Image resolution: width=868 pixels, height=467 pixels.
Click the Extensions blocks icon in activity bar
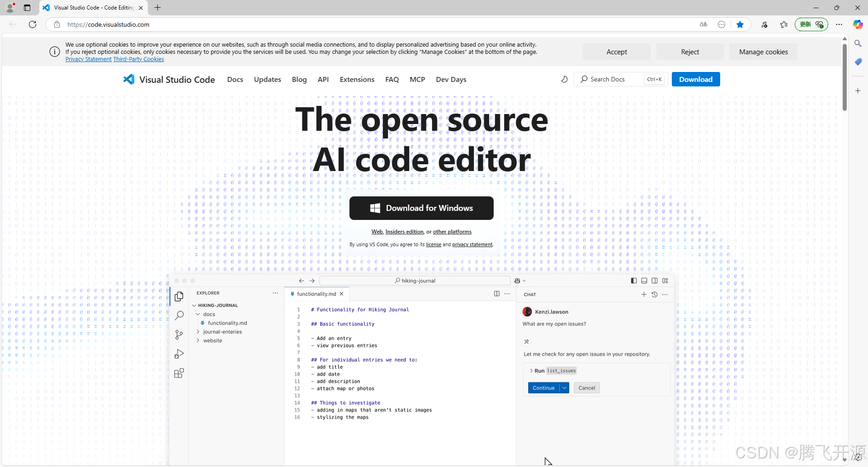[179, 373]
